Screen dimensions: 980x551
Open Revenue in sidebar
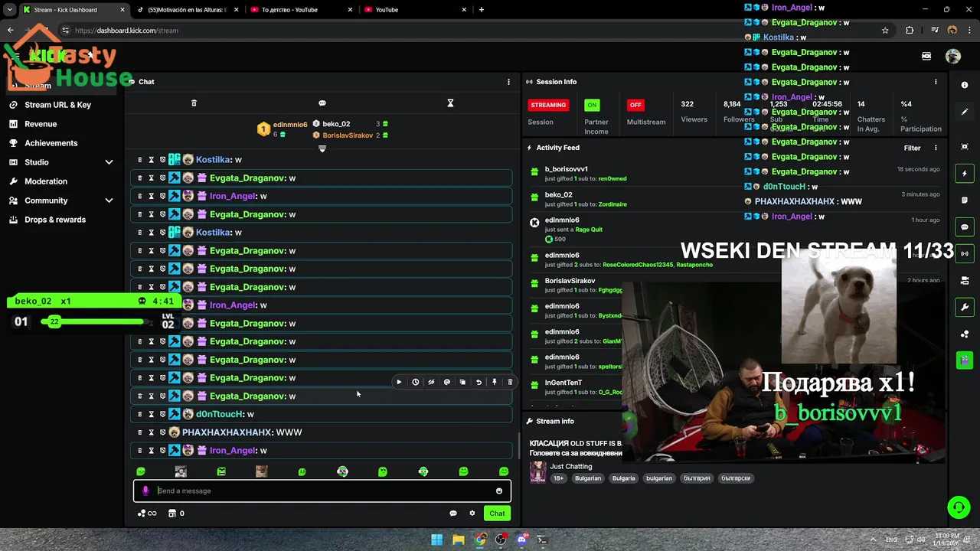[41, 124]
